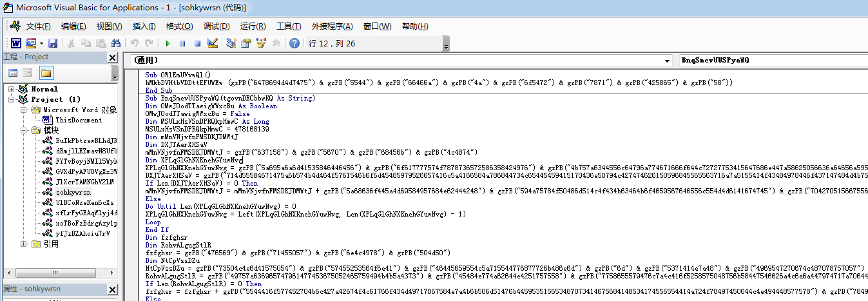The image size is (868, 301).
Task: Open the 帮助(H) menu
Action: [414, 26]
